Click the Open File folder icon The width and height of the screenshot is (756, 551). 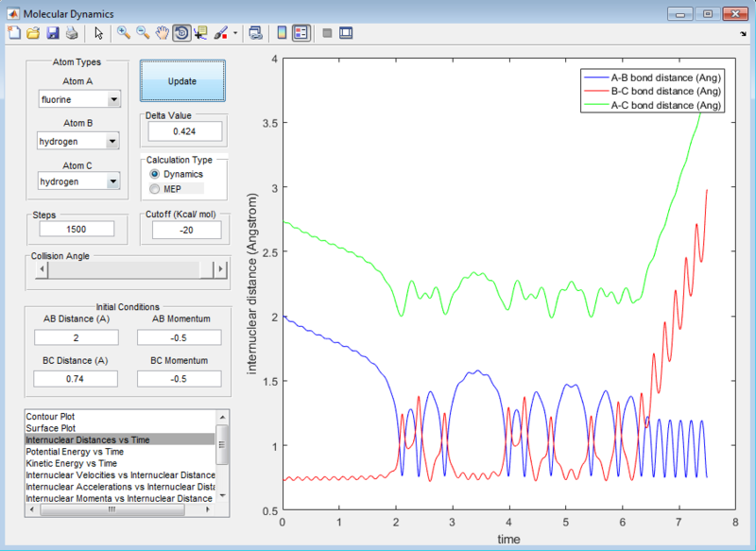[33, 33]
